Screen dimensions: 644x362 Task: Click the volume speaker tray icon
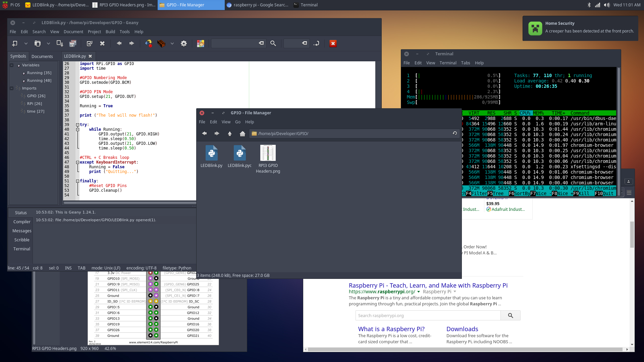point(607,5)
